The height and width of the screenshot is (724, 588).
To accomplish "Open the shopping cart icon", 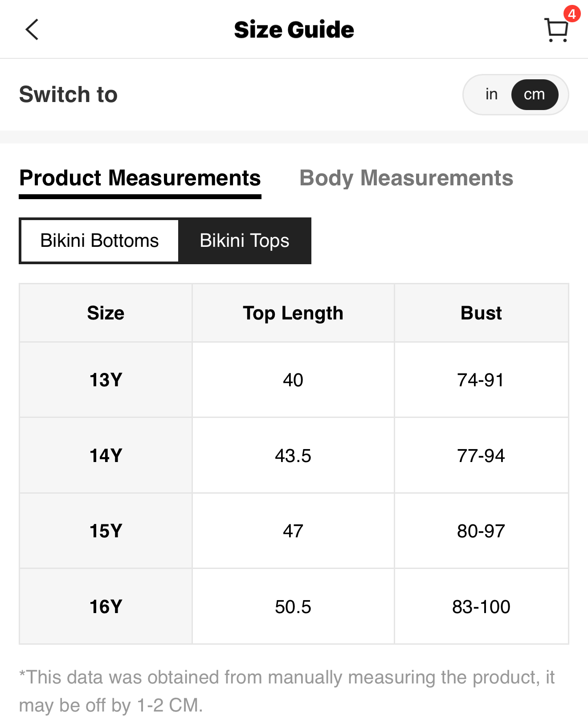I will (556, 30).
